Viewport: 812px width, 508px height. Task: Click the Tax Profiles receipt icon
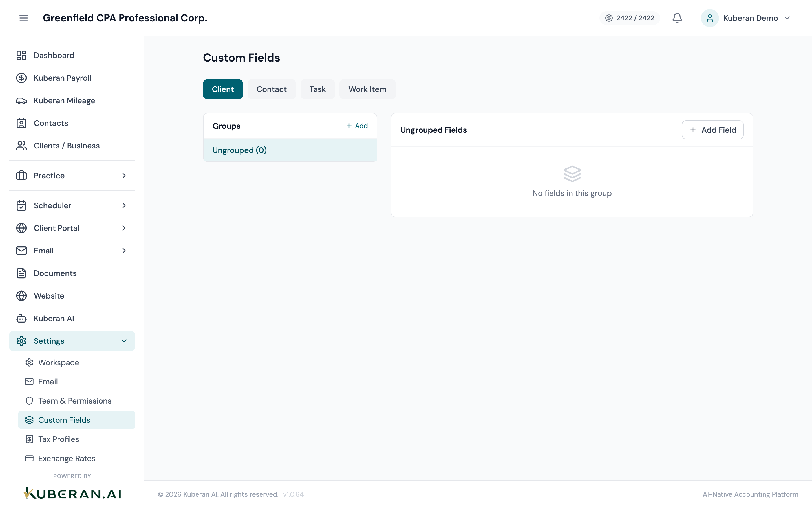[x=29, y=439]
